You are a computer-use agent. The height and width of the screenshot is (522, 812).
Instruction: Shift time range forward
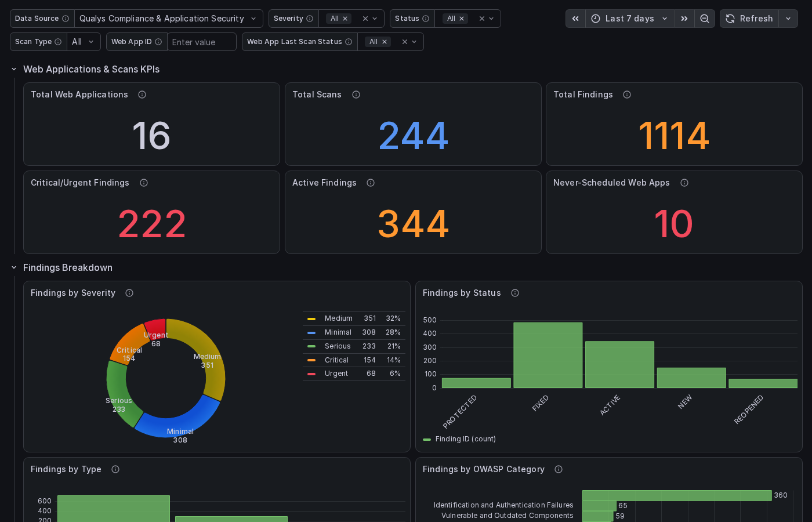[x=684, y=19]
